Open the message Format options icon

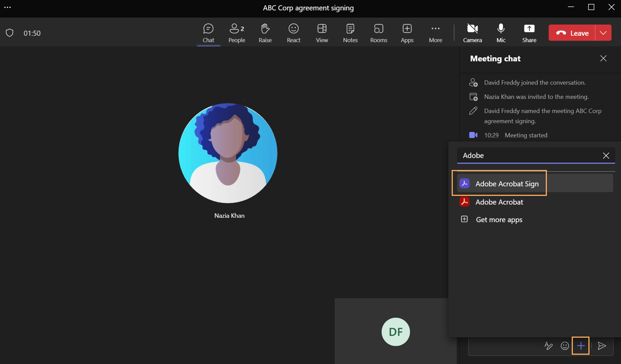point(548,346)
